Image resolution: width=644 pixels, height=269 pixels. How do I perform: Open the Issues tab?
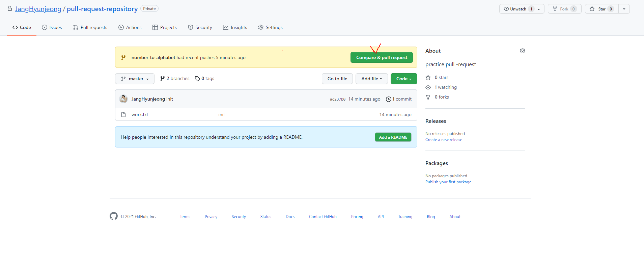point(52,27)
